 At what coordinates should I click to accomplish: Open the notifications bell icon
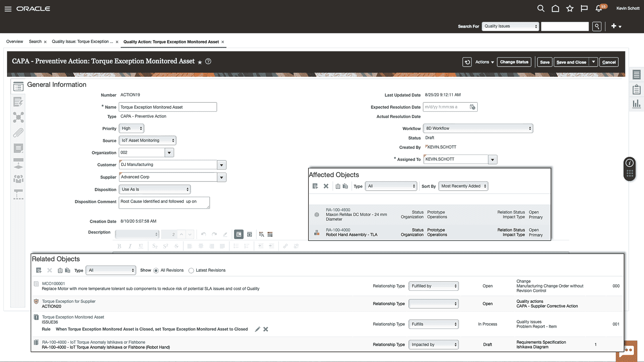[x=599, y=9]
